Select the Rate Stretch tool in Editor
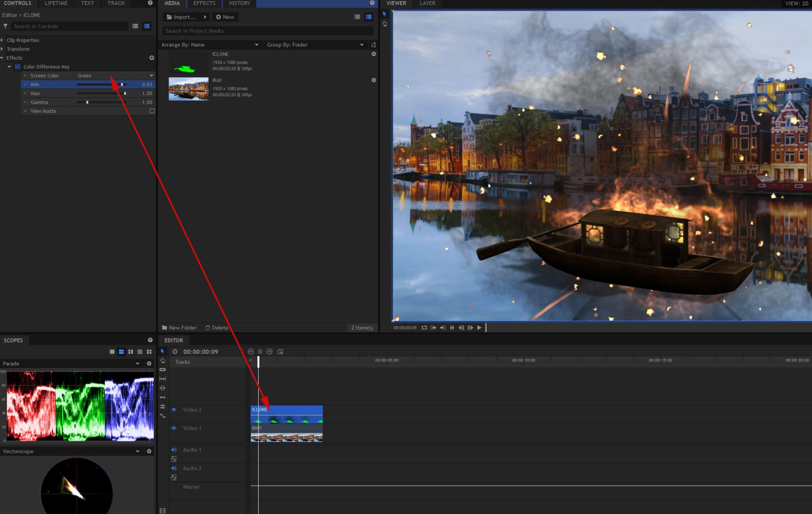Screen dimensions: 812x514 pyautogui.click(x=162, y=397)
